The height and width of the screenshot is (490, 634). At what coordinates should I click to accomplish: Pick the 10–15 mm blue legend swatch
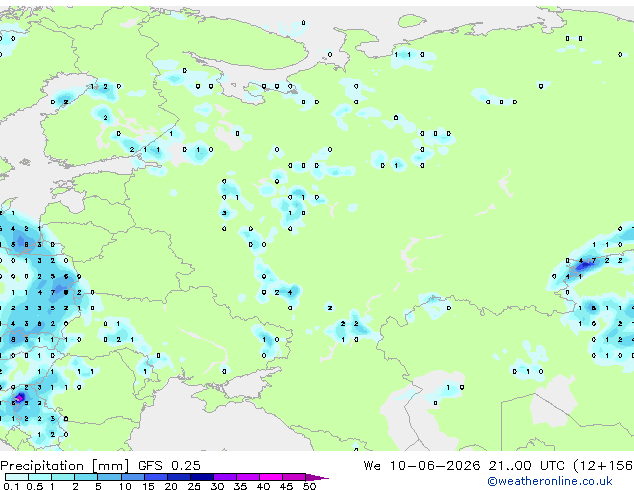tap(133, 477)
